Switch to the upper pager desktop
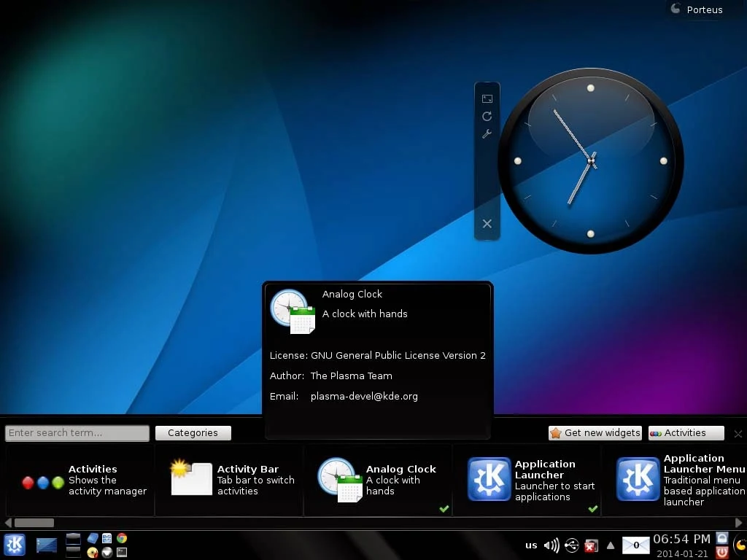This screenshot has height=560, width=747. point(73,539)
